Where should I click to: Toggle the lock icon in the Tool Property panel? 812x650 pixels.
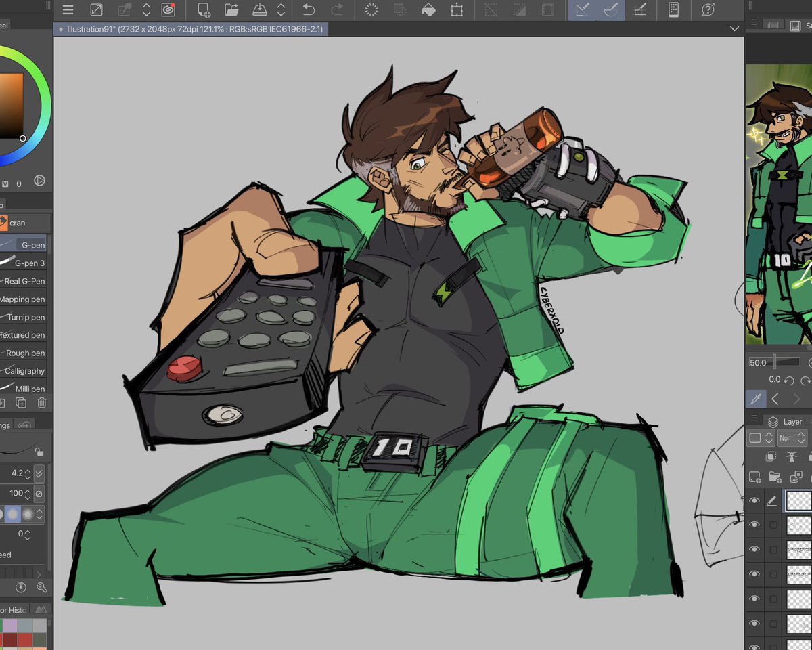pos(39,452)
